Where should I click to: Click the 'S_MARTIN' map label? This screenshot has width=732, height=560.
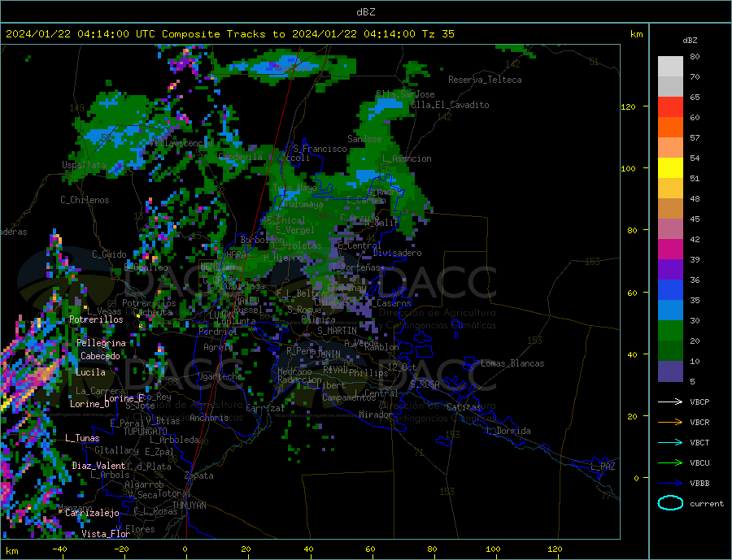[x=337, y=331]
